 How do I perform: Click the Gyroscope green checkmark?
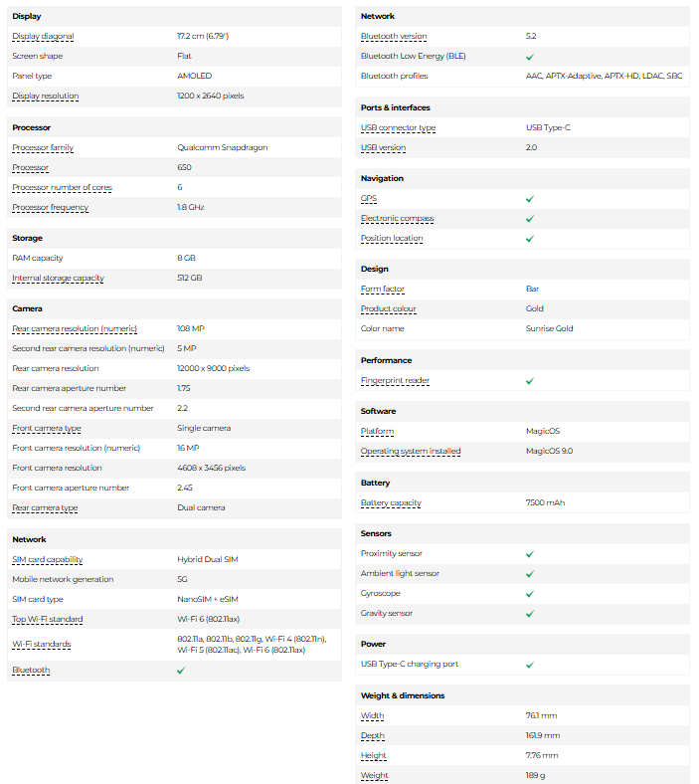coord(530,594)
